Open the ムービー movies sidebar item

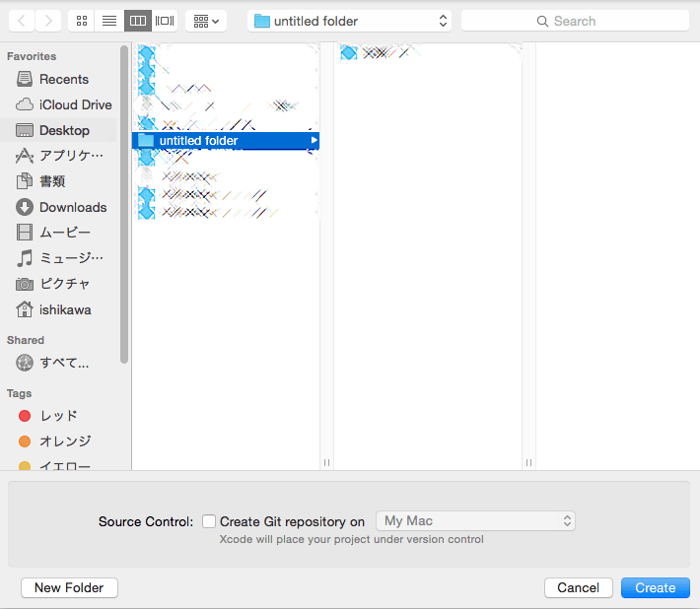coord(58,233)
